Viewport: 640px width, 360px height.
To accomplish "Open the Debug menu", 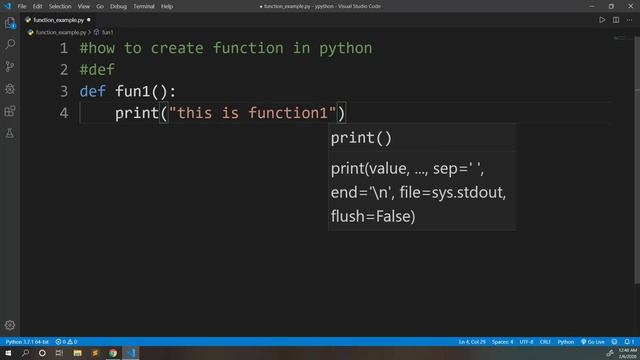I will (x=118, y=6).
